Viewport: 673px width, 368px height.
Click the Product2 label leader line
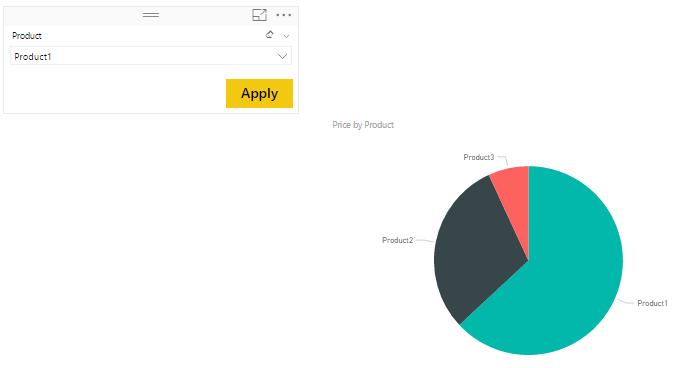pos(424,240)
